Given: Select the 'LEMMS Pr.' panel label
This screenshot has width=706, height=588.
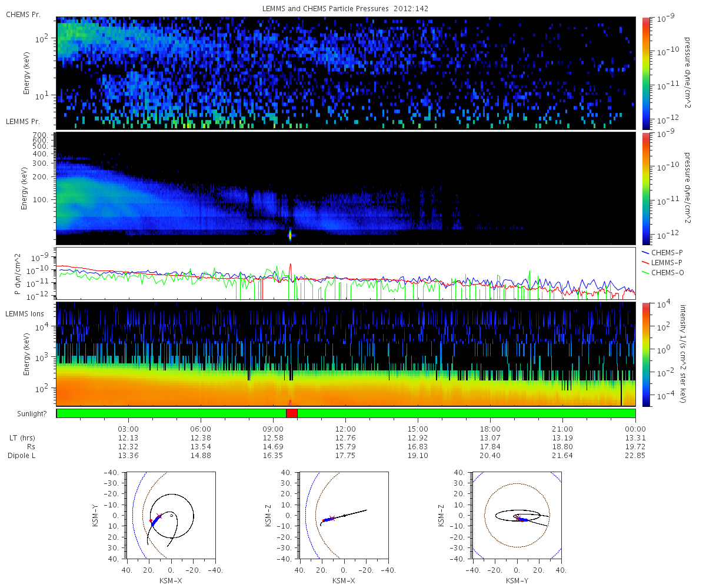Looking at the screenshot, I should point(23,122).
